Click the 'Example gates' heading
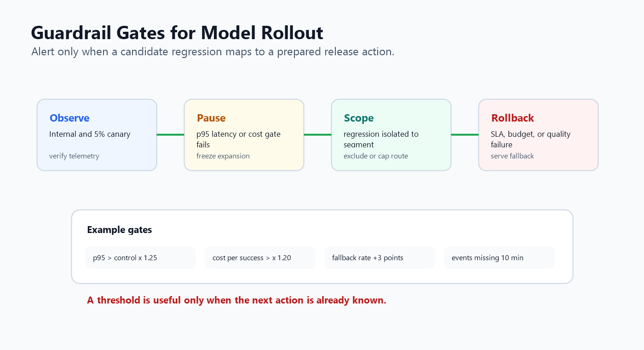 [x=120, y=230]
